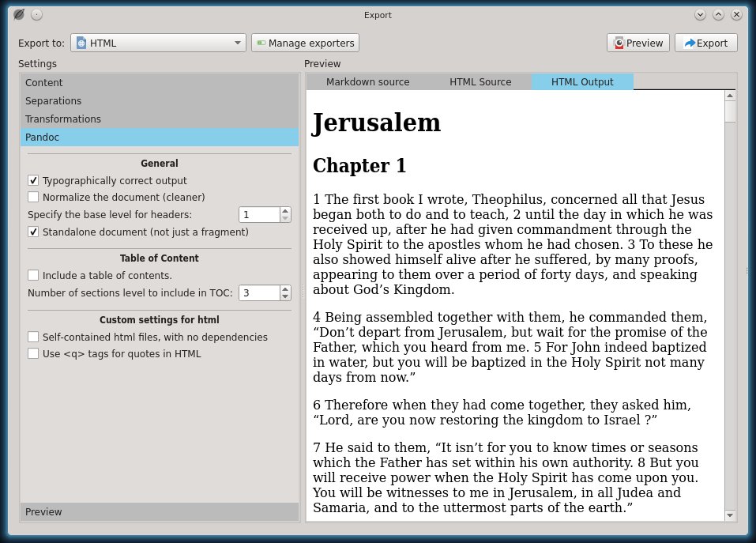The height and width of the screenshot is (543, 756).
Task: Select the HTML Output tab
Action: coord(582,82)
